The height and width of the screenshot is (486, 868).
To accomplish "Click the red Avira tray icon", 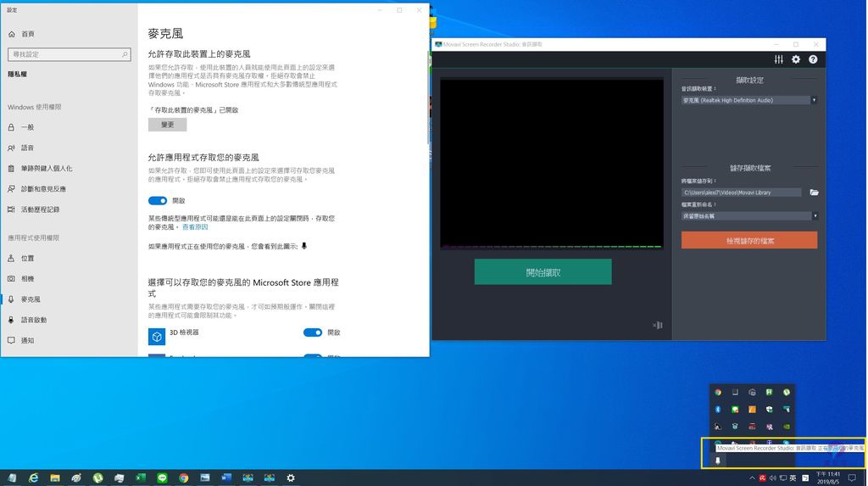I will tap(762, 478).
